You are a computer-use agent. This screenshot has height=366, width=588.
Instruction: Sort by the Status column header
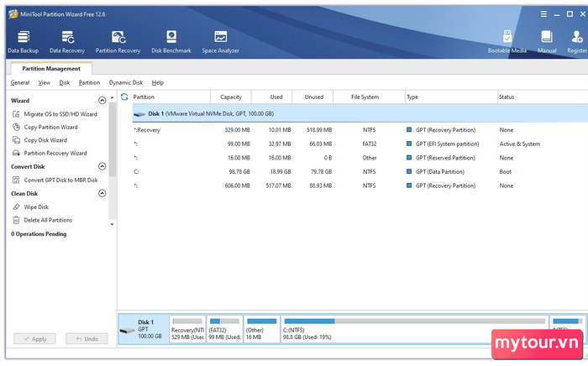[x=543, y=97]
